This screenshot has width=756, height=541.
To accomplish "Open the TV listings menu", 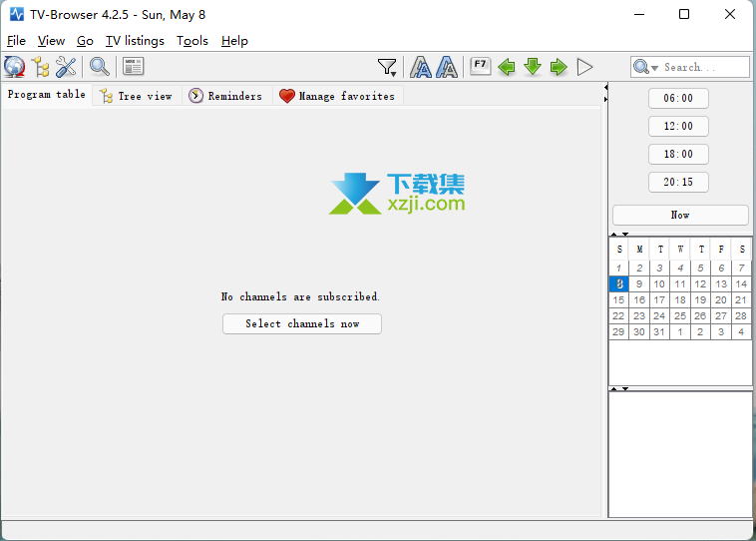I will [x=135, y=41].
